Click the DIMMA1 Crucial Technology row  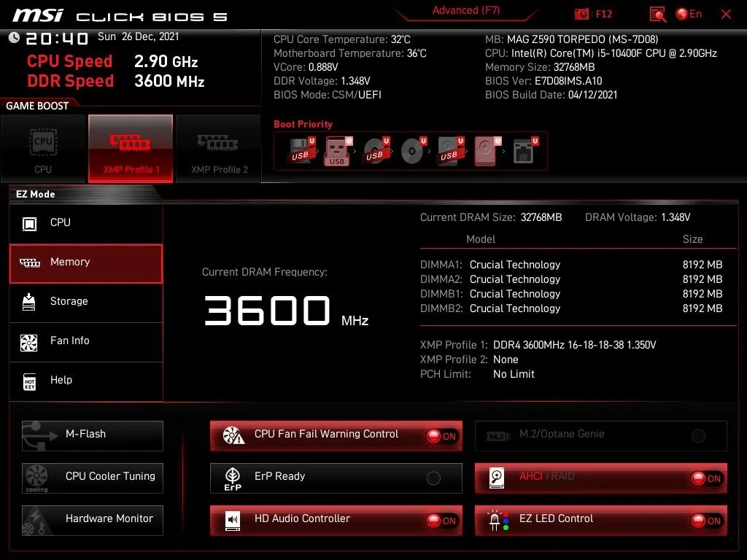coord(571,265)
